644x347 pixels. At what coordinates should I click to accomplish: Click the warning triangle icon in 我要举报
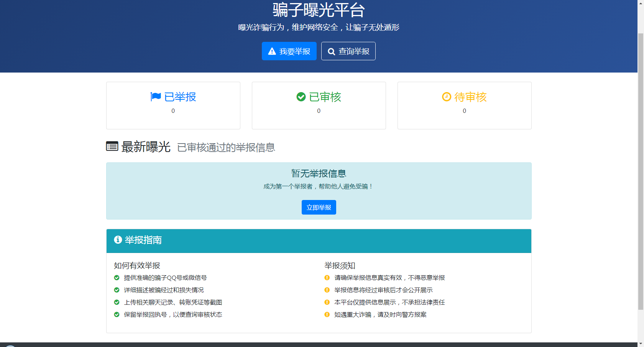pyautogui.click(x=272, y=51)
